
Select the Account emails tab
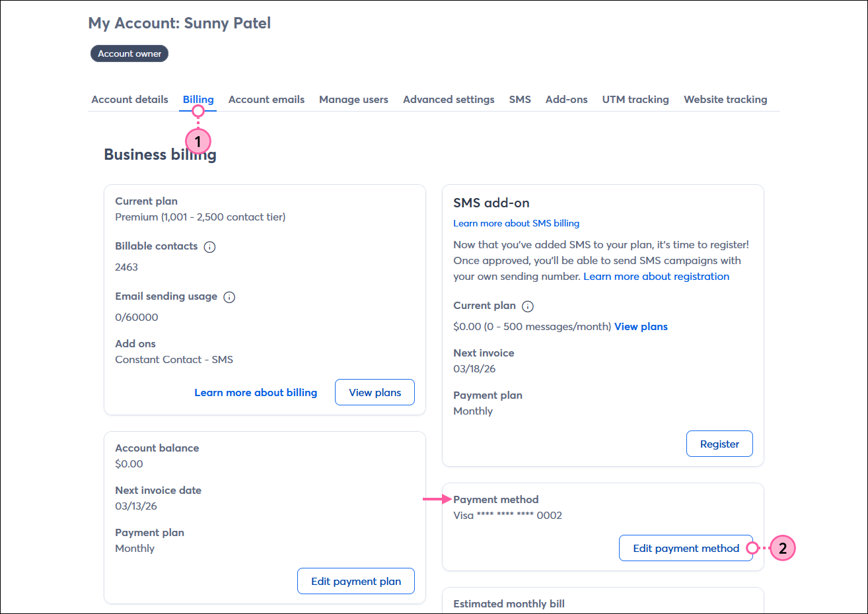point(266,99)
